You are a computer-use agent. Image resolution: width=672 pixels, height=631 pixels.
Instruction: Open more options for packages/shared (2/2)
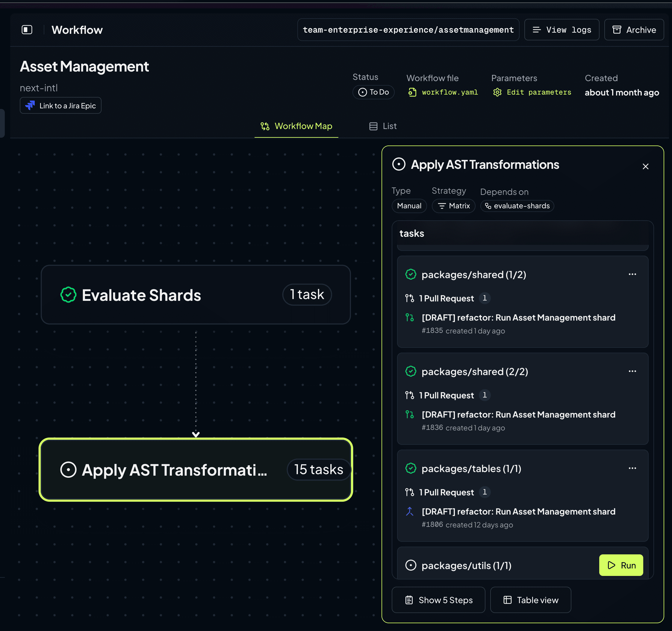[632, 371]
